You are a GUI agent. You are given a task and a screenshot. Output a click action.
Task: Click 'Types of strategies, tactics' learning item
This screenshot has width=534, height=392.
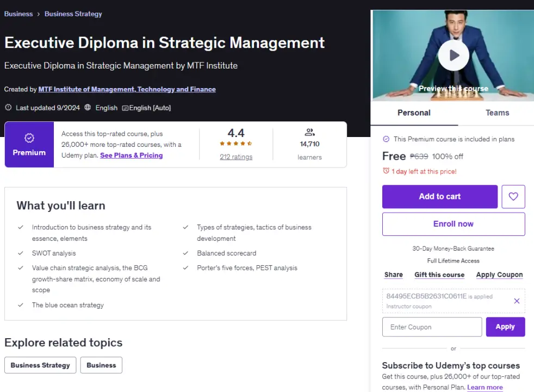254,233
